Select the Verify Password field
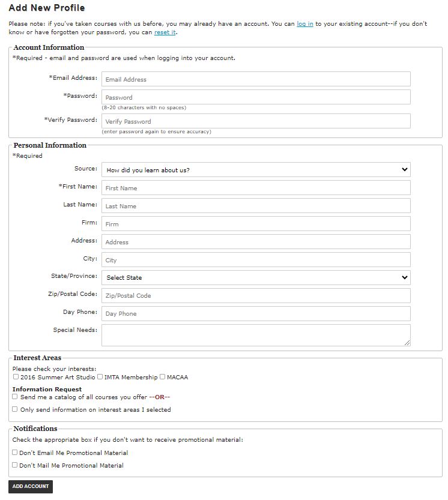This screenshot has height=500, width=448. 256,121
